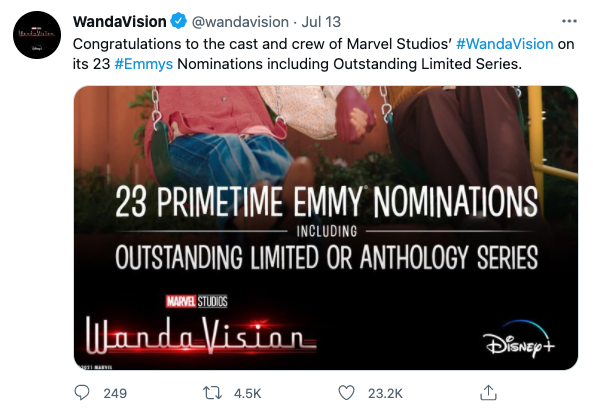Open the WandaVision profile avatar
The image size is (593, 412).
coord(37,35)
